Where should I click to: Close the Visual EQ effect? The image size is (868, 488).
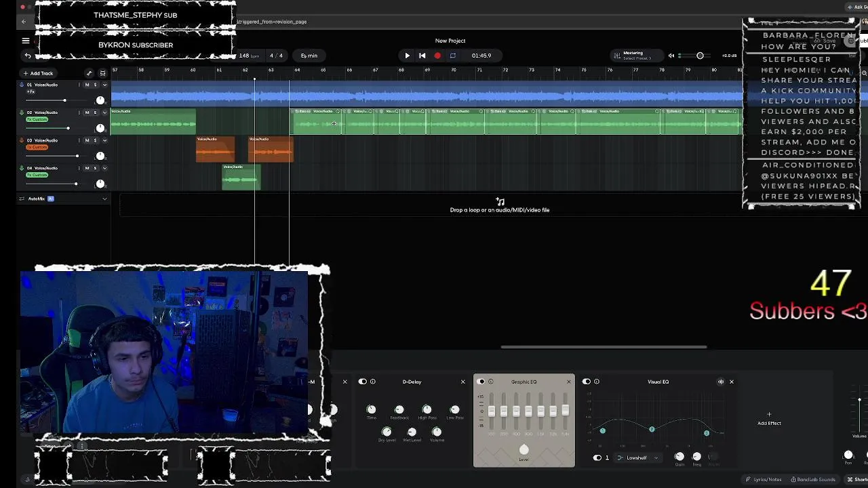click(731, 382)
